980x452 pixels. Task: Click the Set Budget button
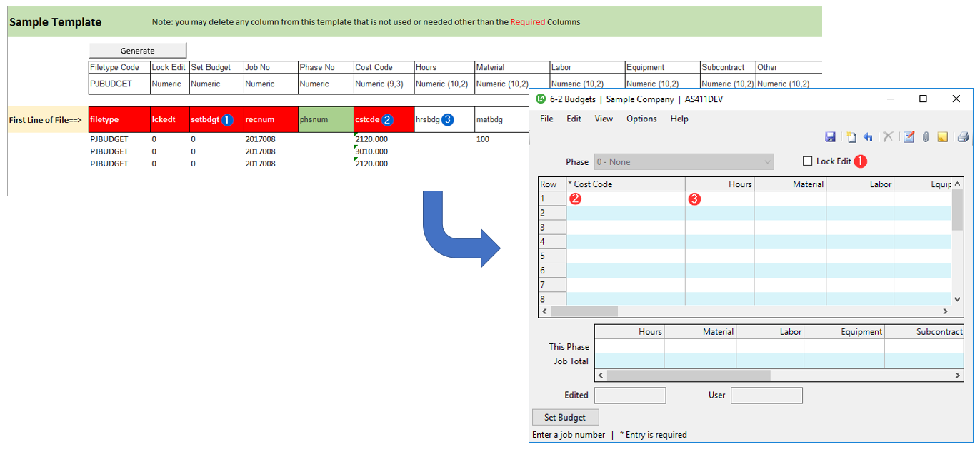tap(566, 417)
